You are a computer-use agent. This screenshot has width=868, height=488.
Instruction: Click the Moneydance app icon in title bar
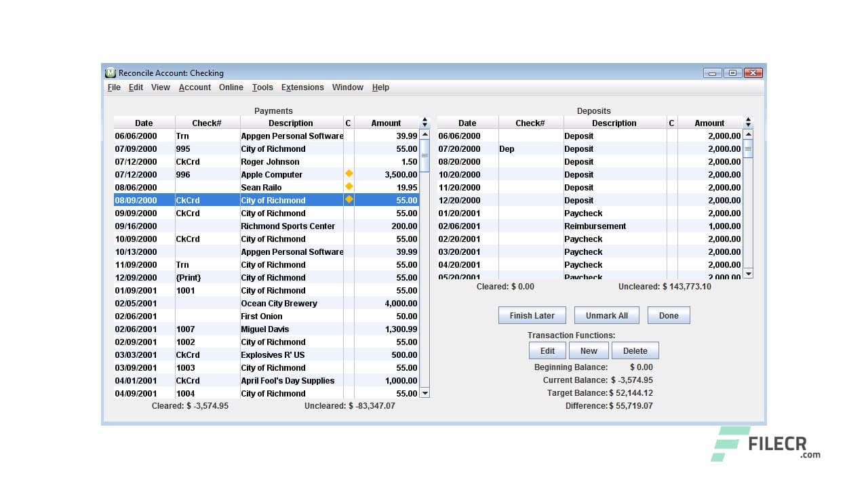coord(111,73)
